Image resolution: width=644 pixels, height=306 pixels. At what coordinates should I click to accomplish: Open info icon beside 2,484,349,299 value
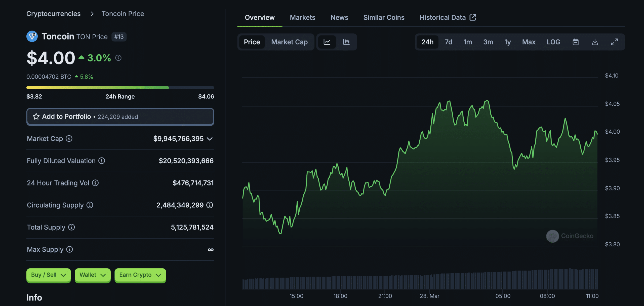210,205
